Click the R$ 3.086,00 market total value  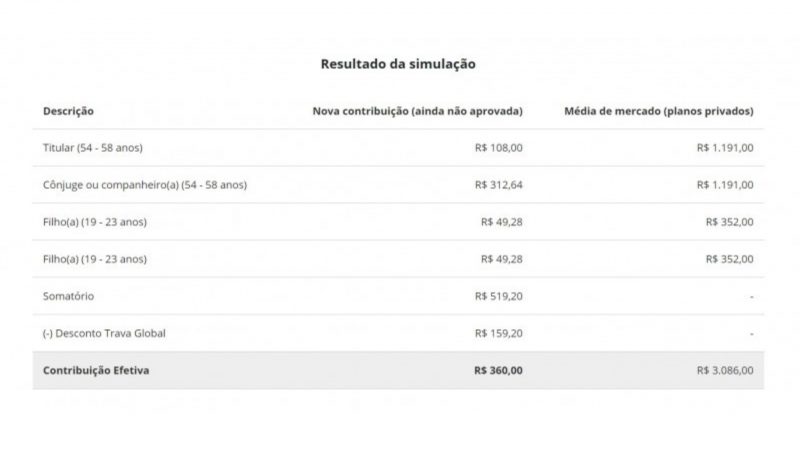click(x=725, y=370)
